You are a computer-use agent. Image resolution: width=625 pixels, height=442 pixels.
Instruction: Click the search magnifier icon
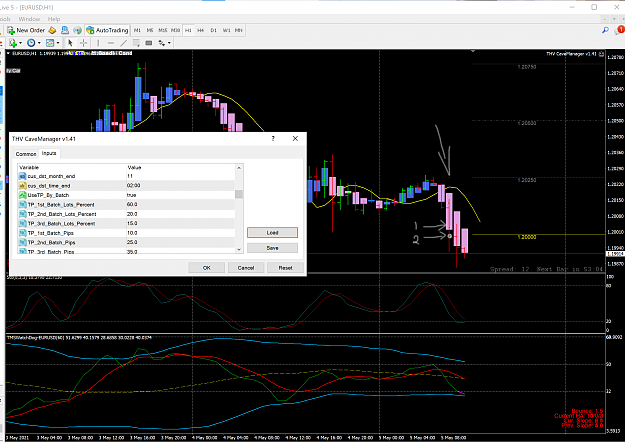[605, 30]
